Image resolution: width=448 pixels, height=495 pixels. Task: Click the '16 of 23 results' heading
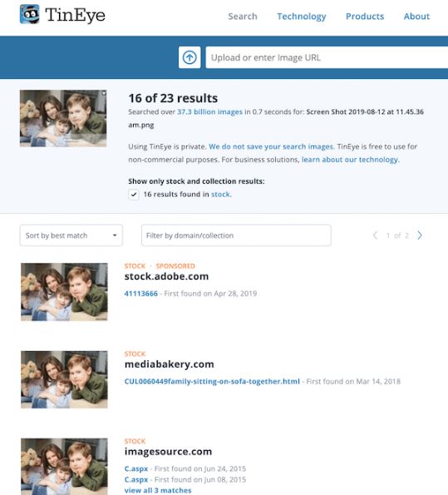click(173, 98)
